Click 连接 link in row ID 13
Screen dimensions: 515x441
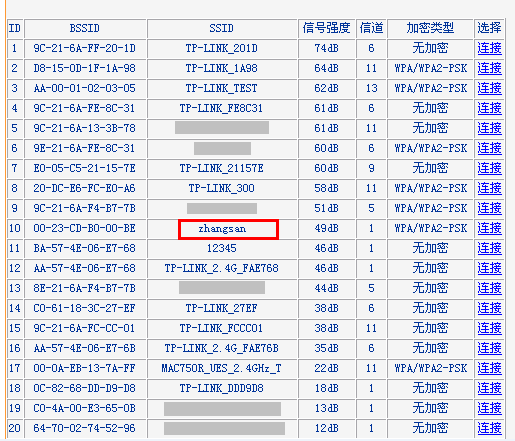[489, 288]
